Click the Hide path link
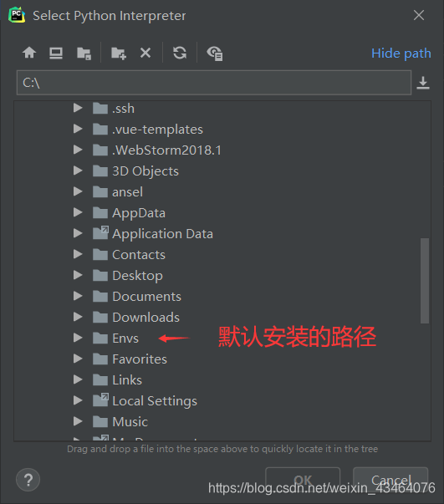This screenshot has height=504, width=444. [401, 53]
